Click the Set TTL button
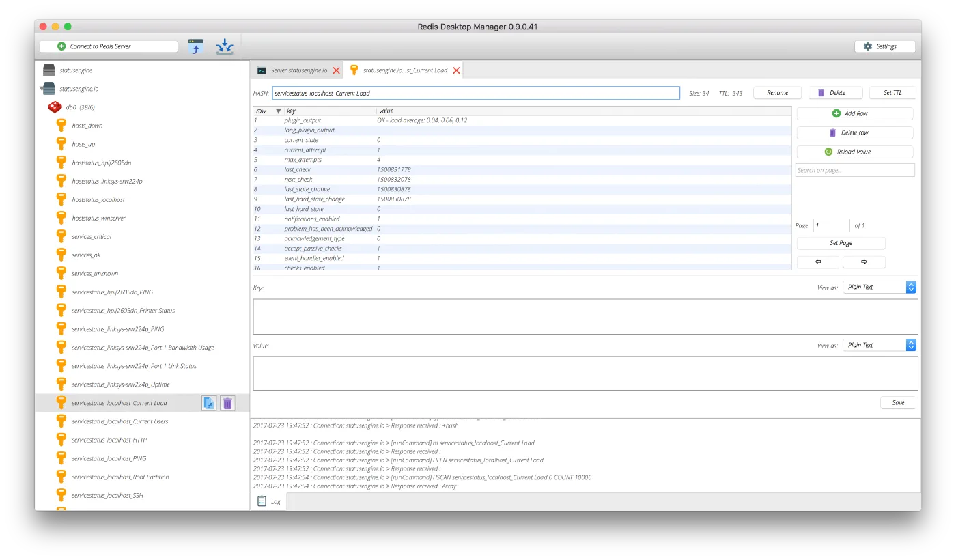 pyautogui.click(x=892, y=93)
